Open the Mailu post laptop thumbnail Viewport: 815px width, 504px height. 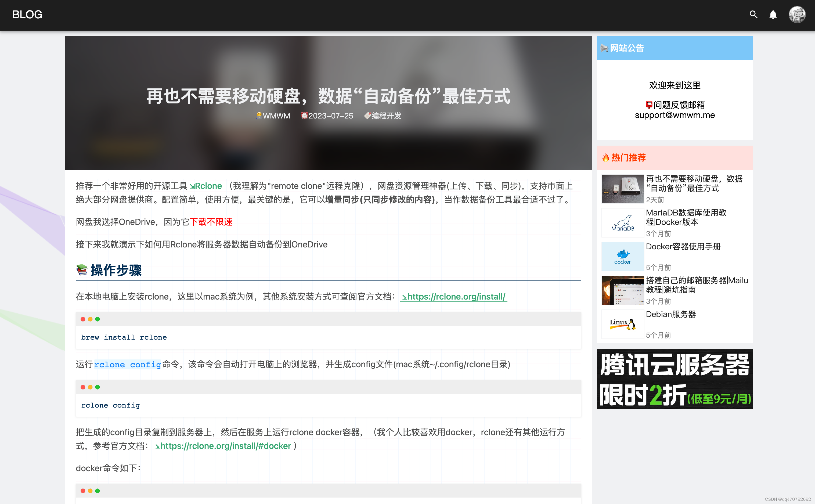(x=622, y=290)
